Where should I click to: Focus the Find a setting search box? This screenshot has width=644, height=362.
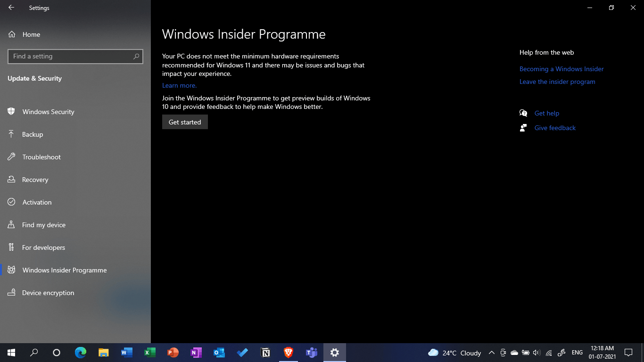click(x=75, y=56)
